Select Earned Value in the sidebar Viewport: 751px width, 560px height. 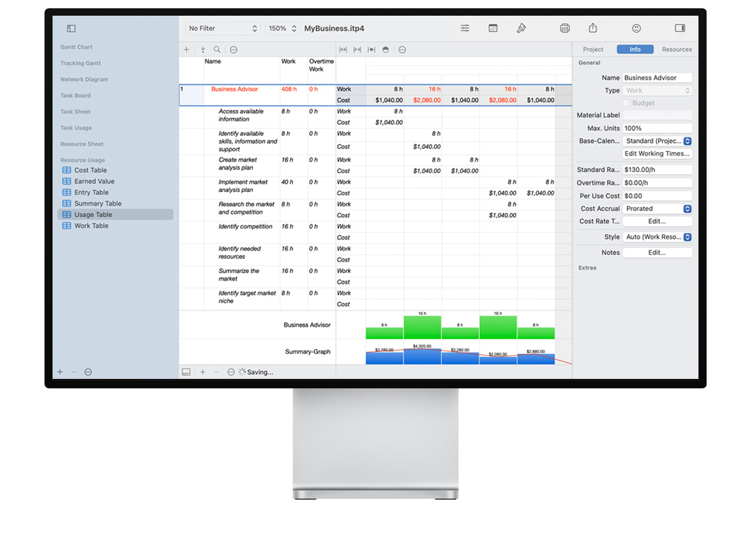(115, 181)
